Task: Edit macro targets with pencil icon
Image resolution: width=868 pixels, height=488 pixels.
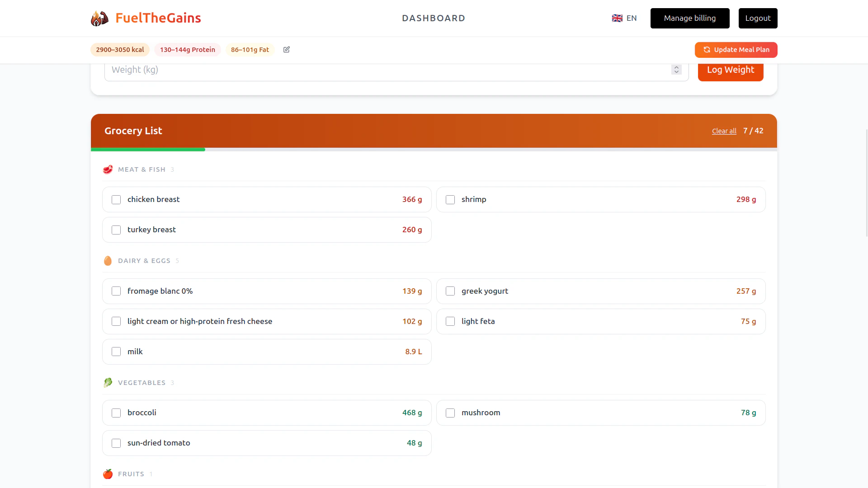Action: tap(287, 50)
